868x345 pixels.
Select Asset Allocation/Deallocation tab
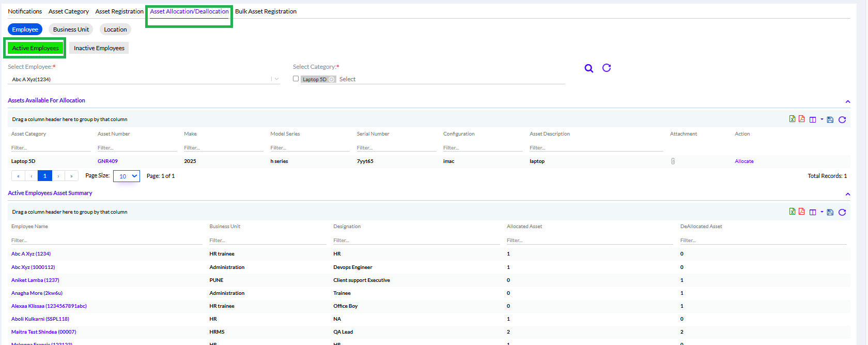tap(189, 11)
